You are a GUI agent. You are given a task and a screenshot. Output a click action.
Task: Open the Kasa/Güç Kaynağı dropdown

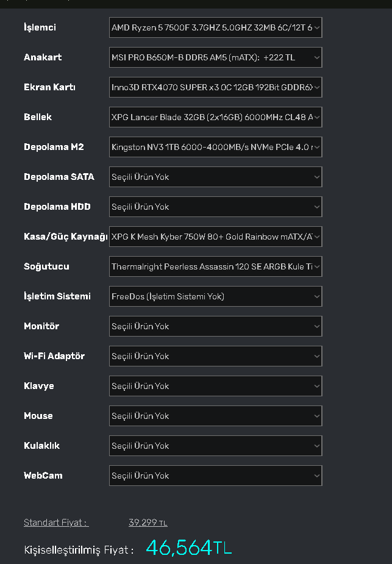coord(215,237)
